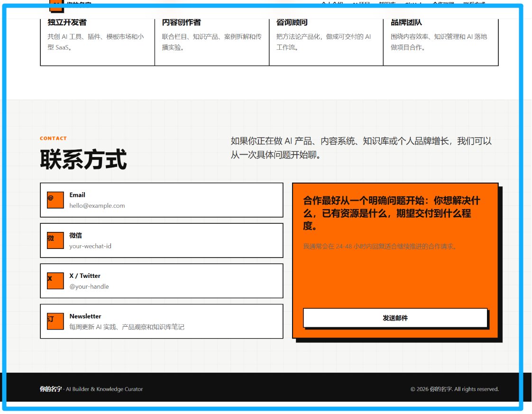Select the your-wechat-id text
This screenshot has height=414, width=532.
[90, 246]
